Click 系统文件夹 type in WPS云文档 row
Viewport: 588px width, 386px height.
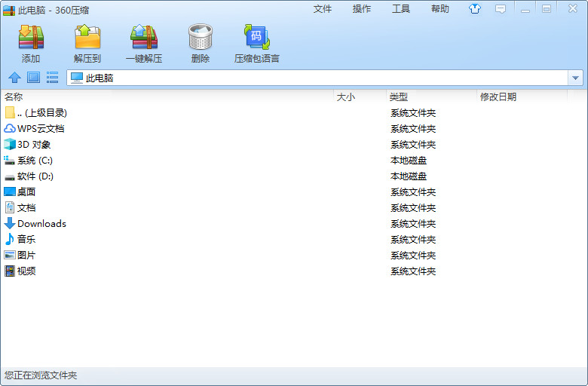pyautogui.click(x=413, y=129)
